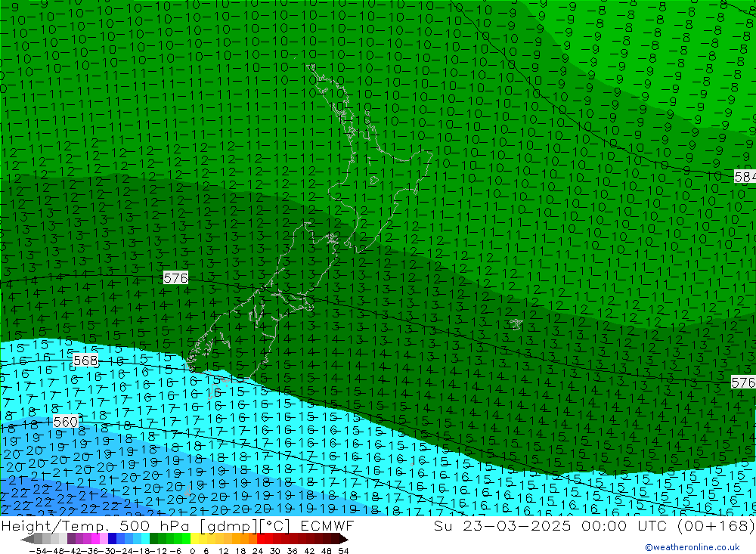Click the legend value -54
Viewport: 756px width, 554px height.
pyautogui.click(x=36, y=551)
